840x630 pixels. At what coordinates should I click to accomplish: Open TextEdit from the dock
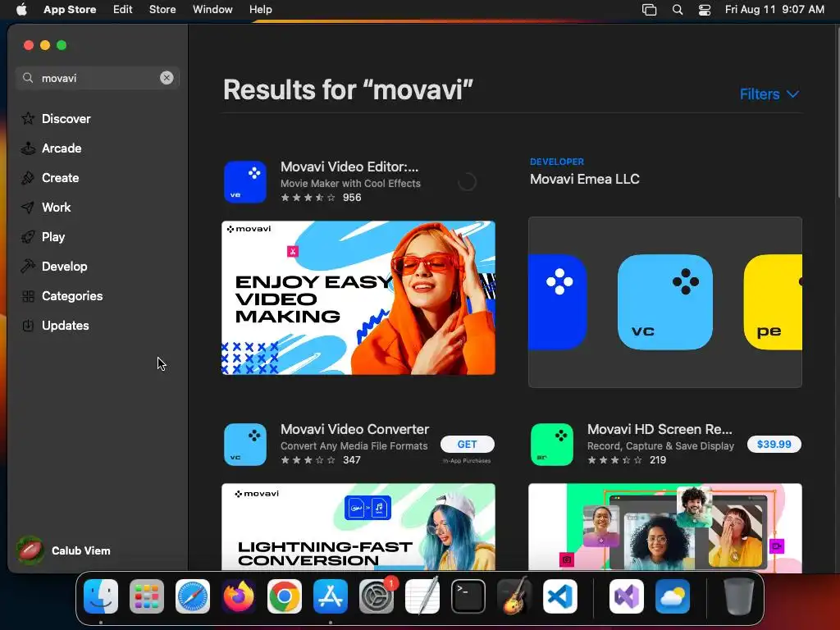(x=422, y=596)
